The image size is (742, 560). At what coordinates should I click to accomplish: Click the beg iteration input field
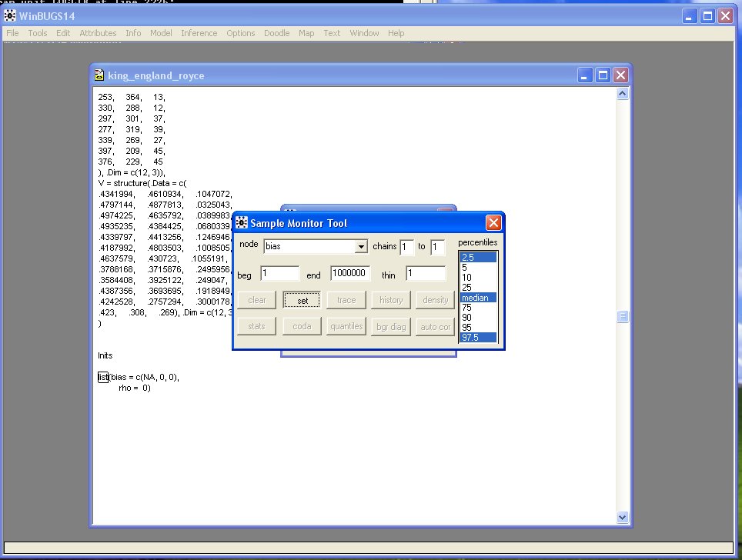pyautogui.click(x=279, y=274)
